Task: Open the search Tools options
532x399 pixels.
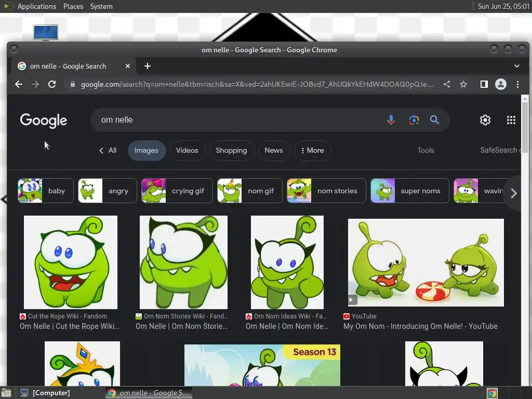Action: click(425, 150)
